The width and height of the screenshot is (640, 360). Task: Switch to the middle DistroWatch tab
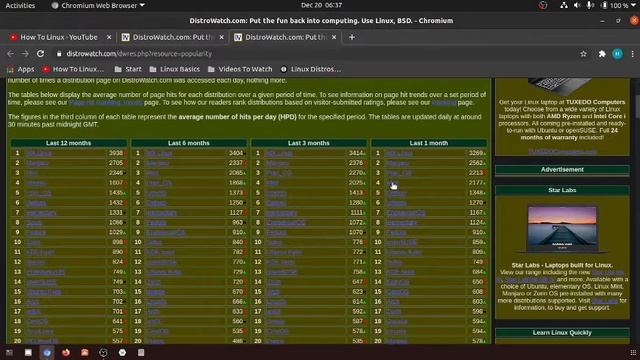tap(172, 37)
